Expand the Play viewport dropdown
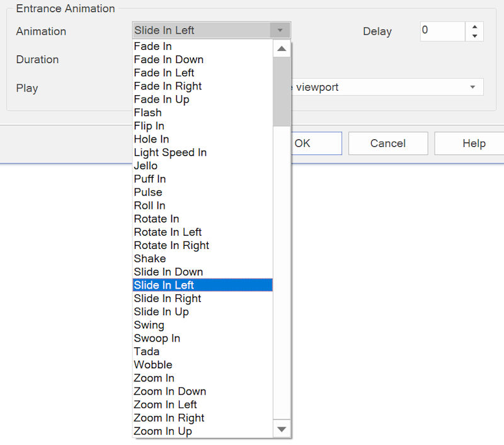The image size is (504, 445). (x=472, y=87)
